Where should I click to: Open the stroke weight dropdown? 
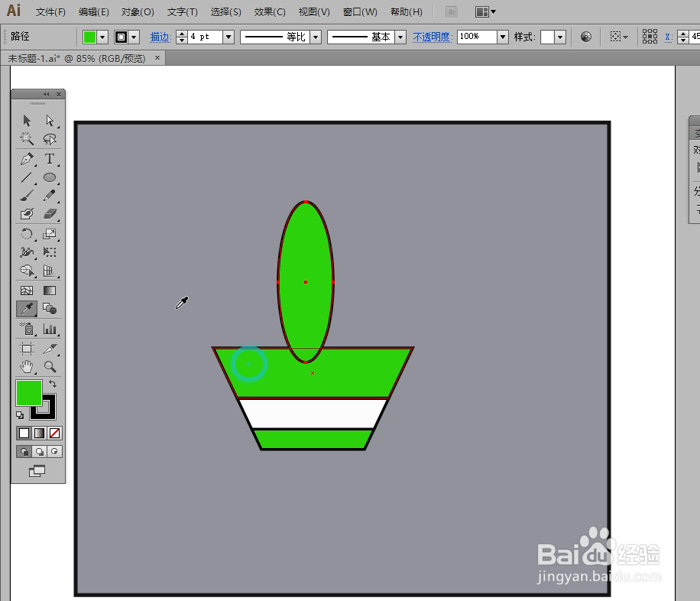227,36
